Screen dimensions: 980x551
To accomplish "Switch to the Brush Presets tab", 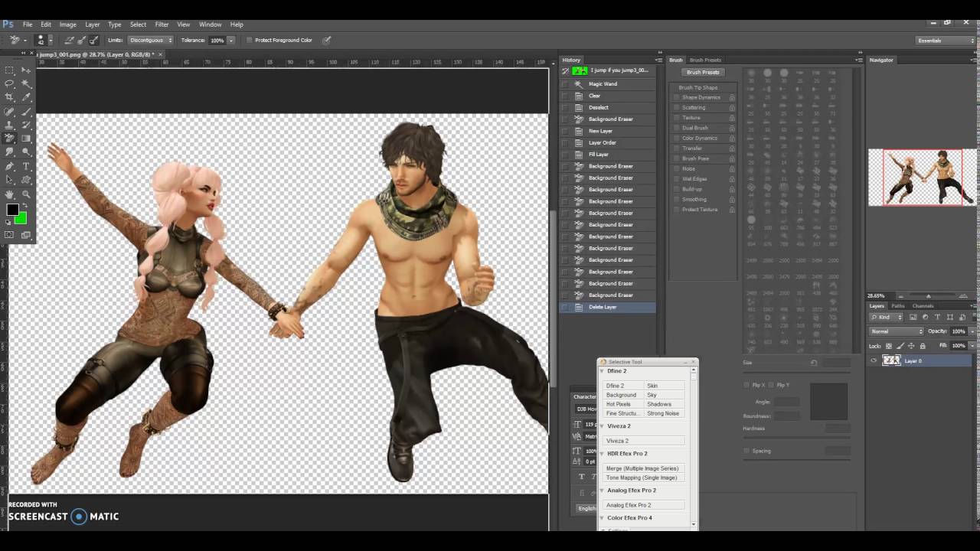I will pos(705,60).
